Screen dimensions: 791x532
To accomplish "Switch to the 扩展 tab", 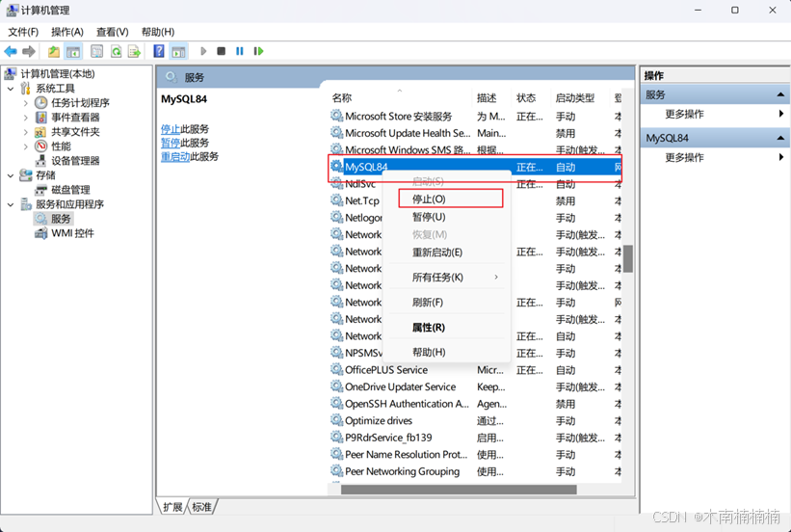I will (172, 507).
